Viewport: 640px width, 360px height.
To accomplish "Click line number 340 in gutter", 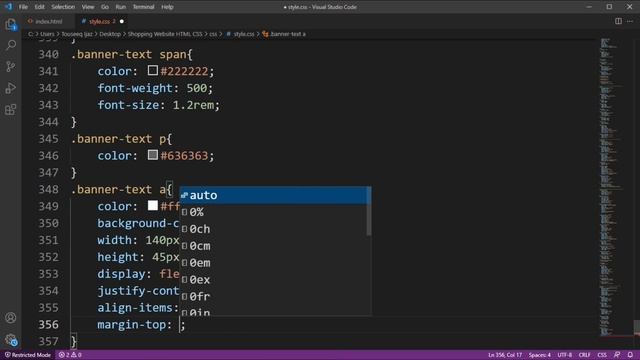I will 49,54.
